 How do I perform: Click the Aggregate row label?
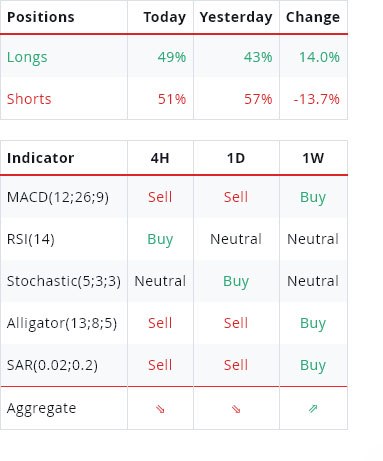point(42,409)
